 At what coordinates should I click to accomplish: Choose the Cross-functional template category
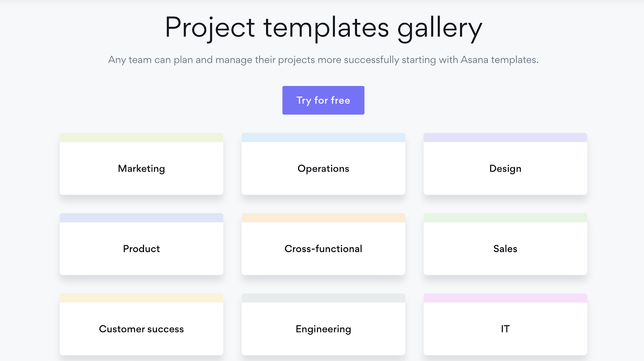tap(323, 244)
